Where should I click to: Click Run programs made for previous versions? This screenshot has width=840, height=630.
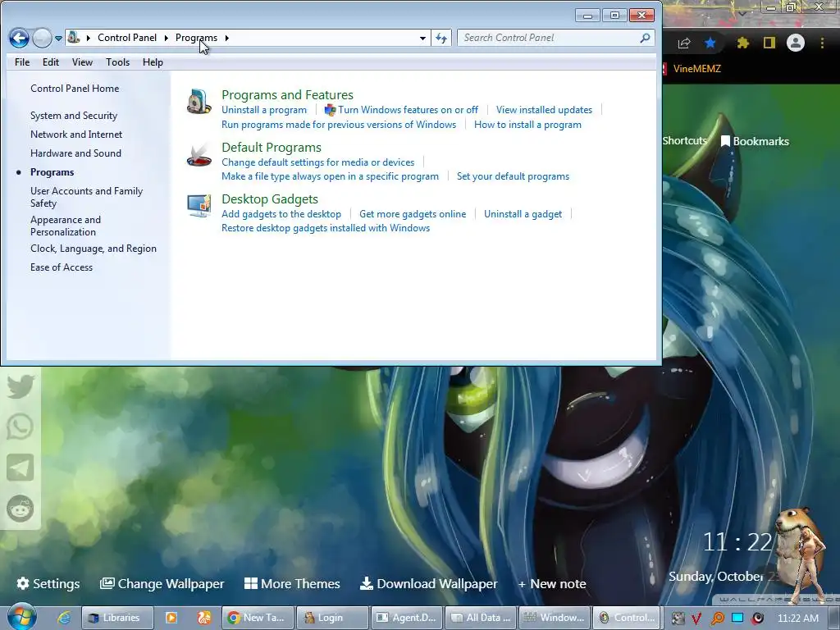339,125
